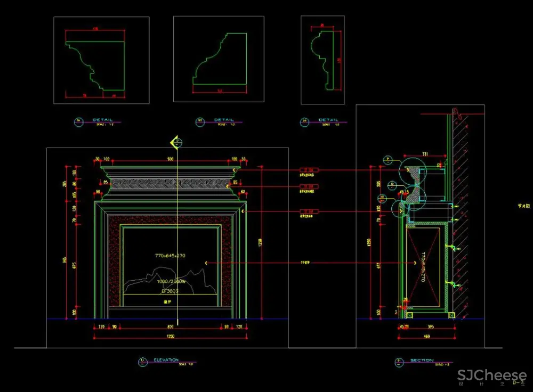Screen dimensions: 533x392
Task: Click the middle DETAIL title bubble symbol
Action: click(200, 121)
